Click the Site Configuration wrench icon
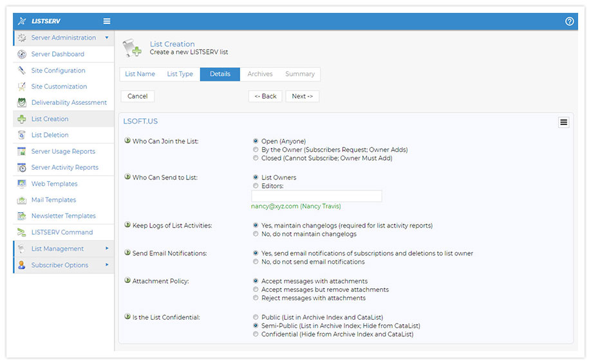Image resolution: width=591 pixels, height=364 pixels. [22, 70]
